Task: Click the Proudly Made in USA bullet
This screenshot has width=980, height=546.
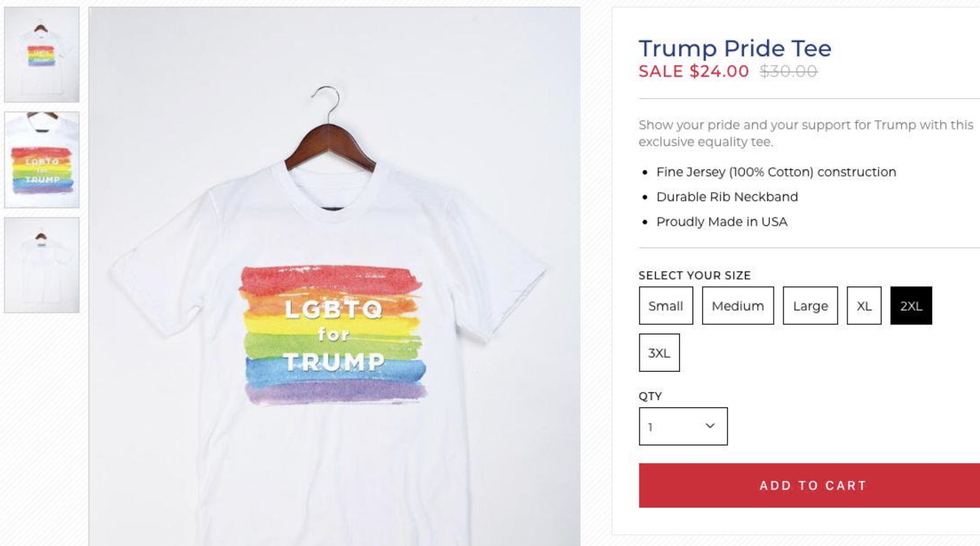Action: tap(722, 222)
